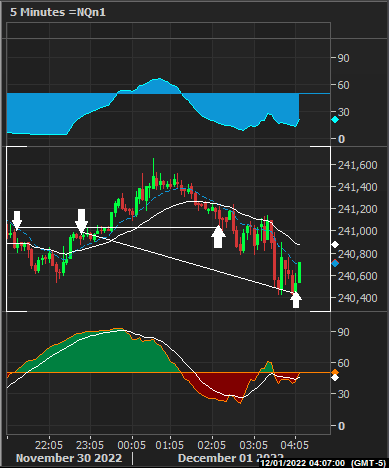Click the 30 label on the green/red oscillator axis
Viewport: 389px width, 468px height.
pyautogui.click(x=343, y=394)
